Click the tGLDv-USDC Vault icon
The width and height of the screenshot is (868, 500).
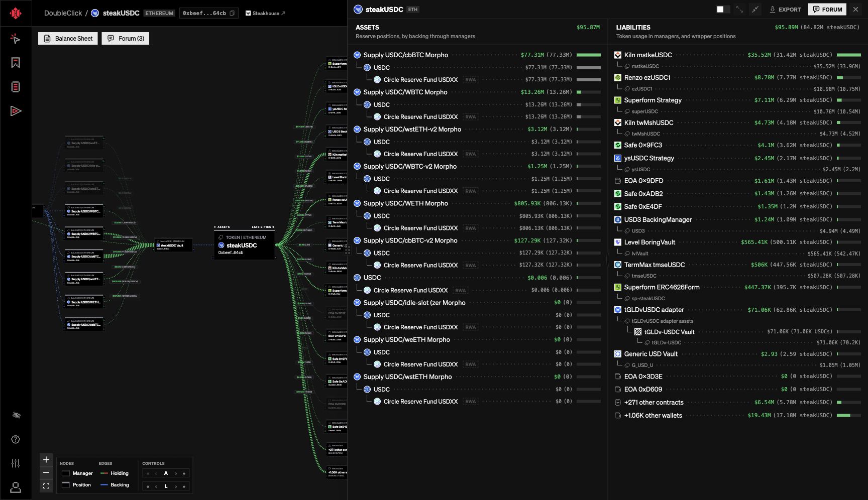[x=638, y=332]
